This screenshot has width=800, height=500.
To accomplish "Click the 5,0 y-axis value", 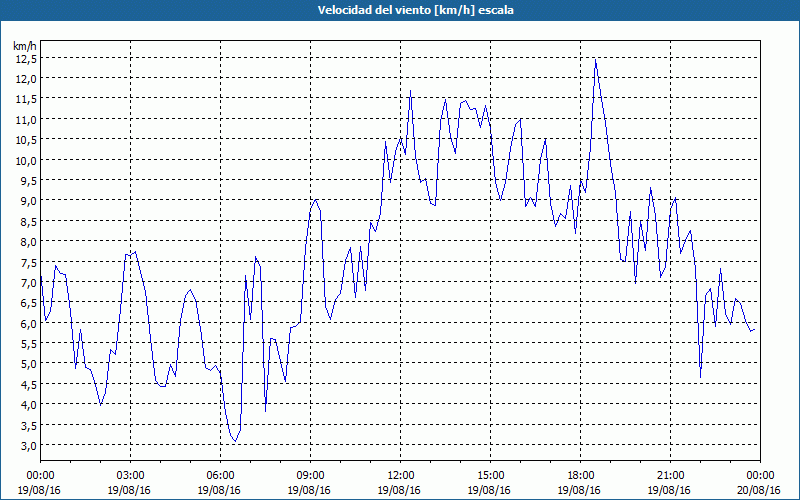I will [x=29, y=364].
